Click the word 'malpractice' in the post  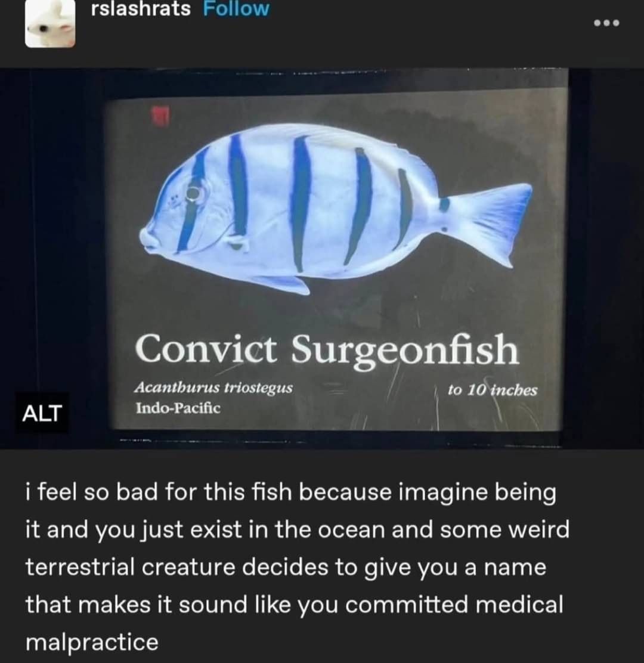pos(92,642)
